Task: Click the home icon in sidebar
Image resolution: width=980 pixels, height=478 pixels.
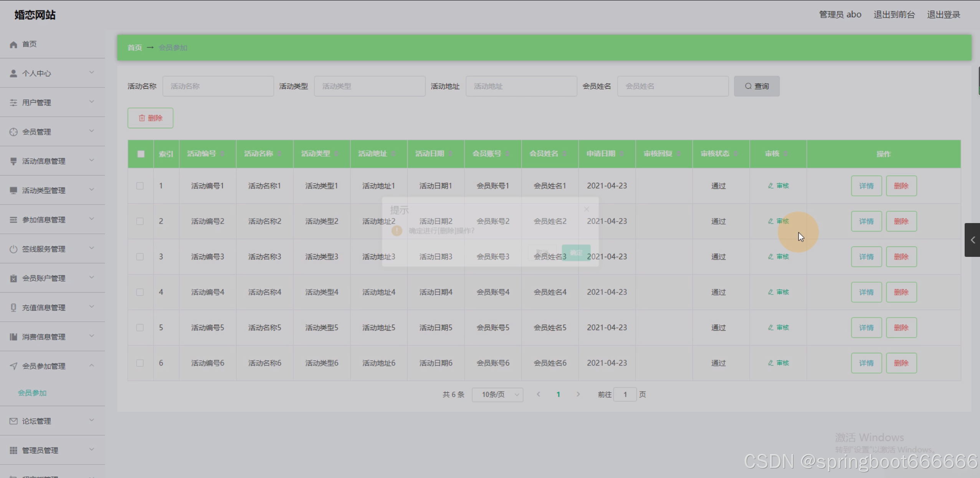Action: click(x=13, y=45)
